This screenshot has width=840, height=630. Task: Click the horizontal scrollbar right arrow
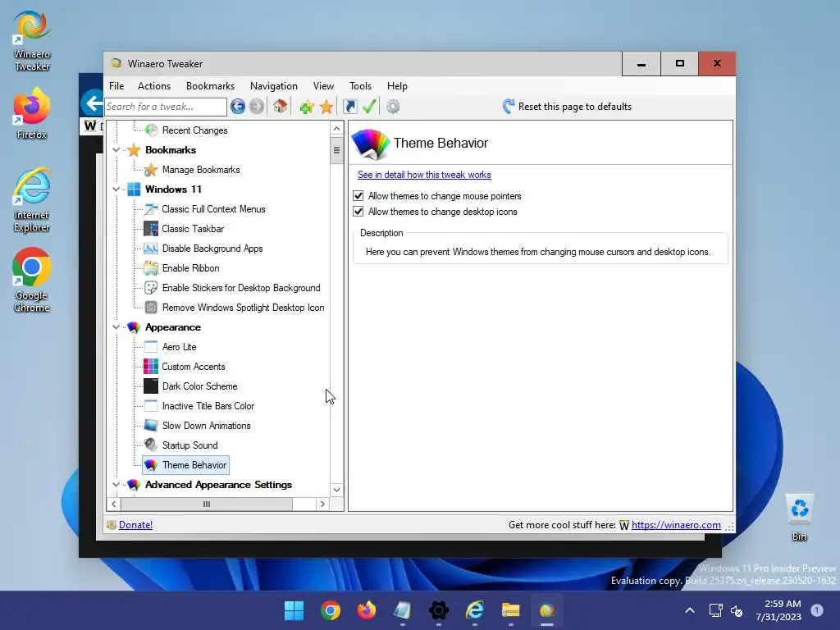pos(322,504)
